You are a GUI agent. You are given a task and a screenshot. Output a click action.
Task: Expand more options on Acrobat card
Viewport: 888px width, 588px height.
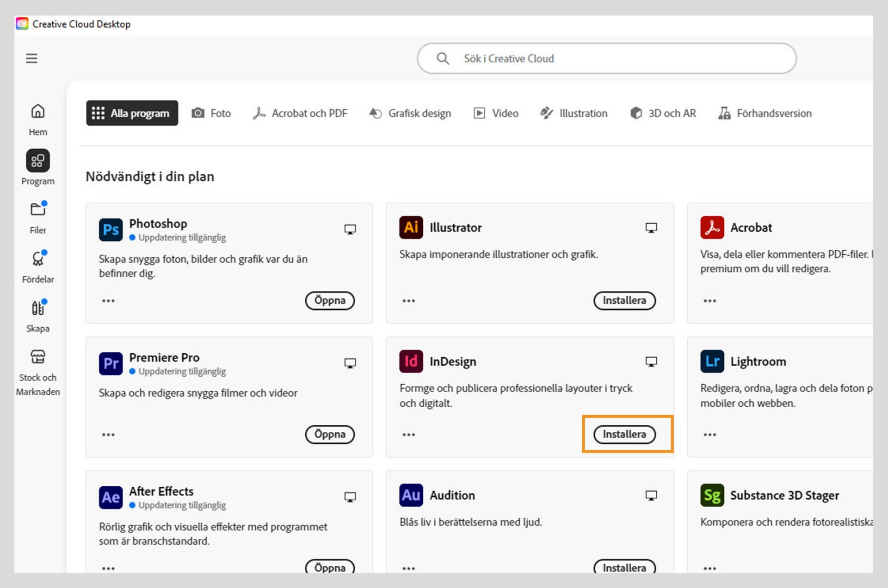[x=709, y=301]
